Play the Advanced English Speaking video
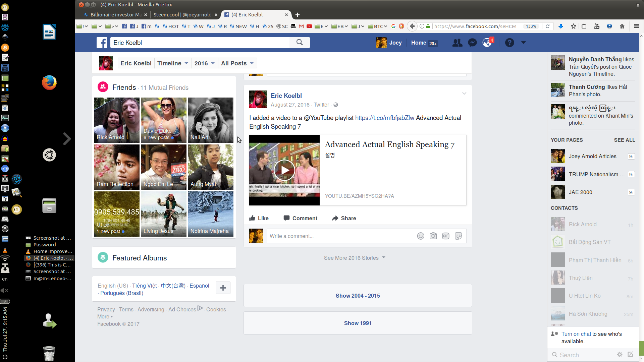 click(284, 170)
